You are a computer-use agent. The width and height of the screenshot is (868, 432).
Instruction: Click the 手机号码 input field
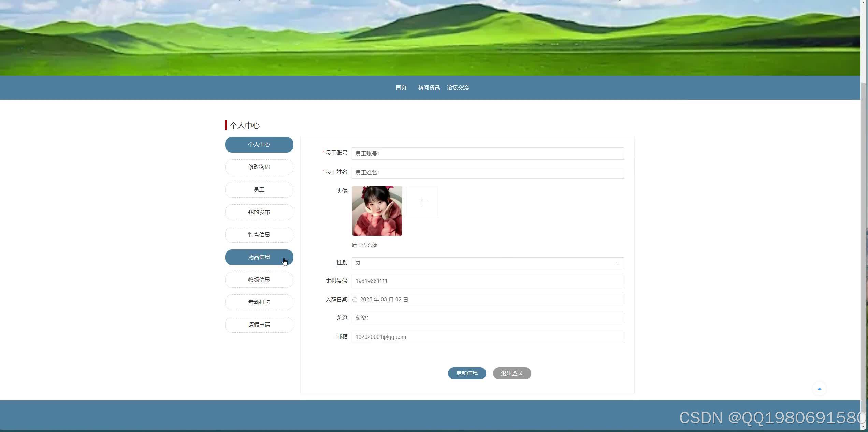(488, 281)
